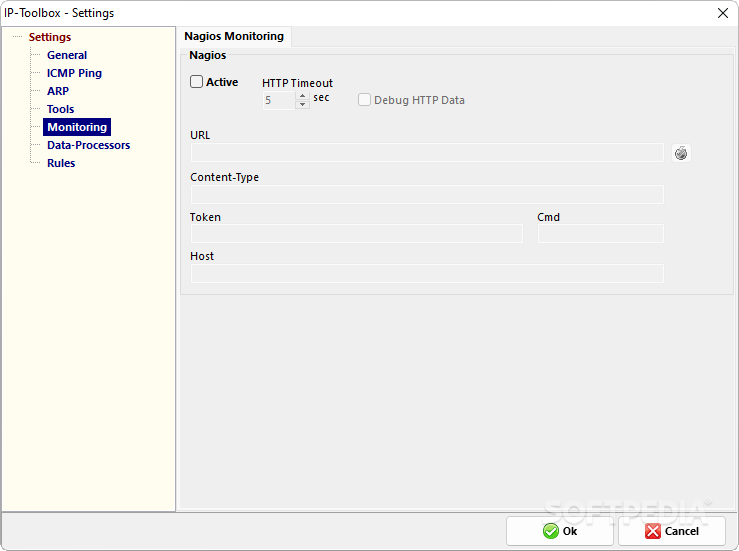Viewport: 739px width, 551px height.
Task: Click into the URL input field
Action: 427,153
